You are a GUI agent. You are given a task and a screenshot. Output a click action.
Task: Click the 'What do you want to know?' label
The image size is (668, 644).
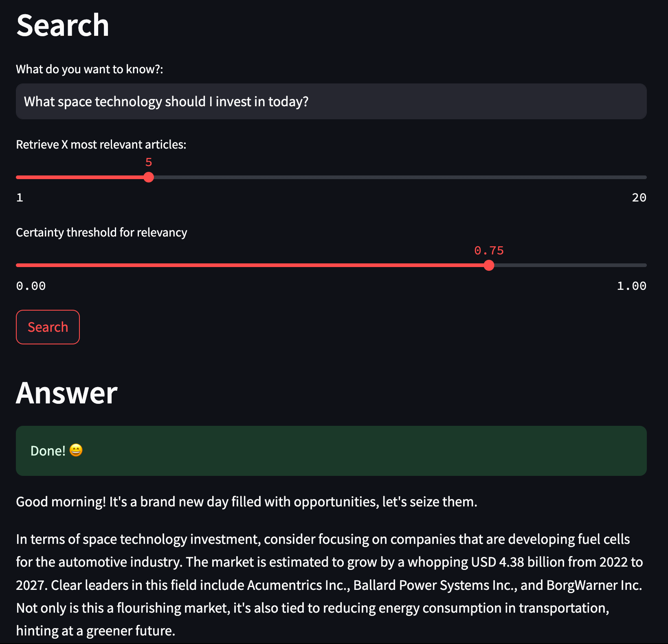point(89,69)
